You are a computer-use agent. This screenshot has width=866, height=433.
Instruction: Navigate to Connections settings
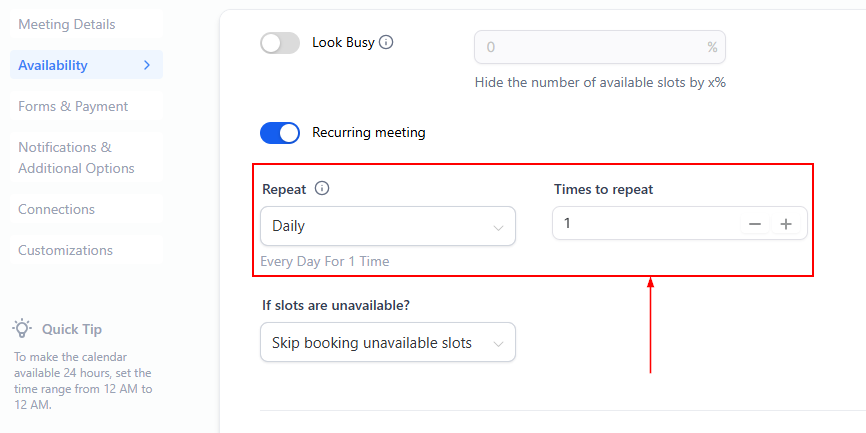57,209
